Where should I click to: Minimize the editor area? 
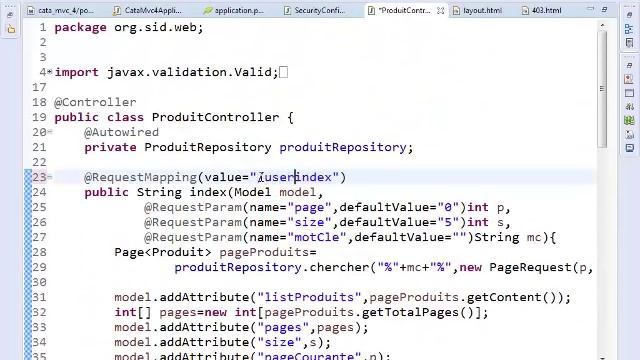[x=591, y=9]
